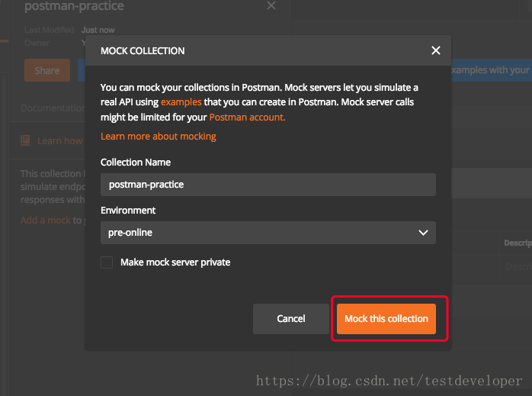
Task: Focus the Collection Name input field
Action: click(x=268, y=185)
